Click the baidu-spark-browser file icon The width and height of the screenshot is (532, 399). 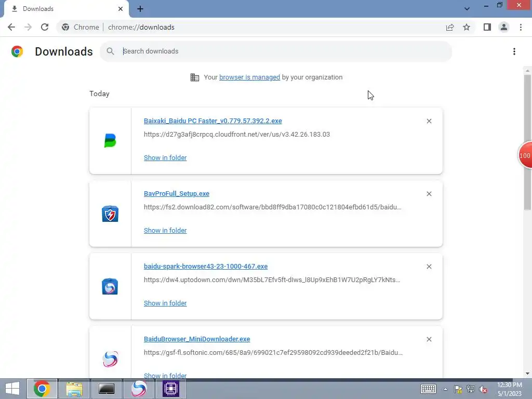pyautogui.click(x=110, y=286)
